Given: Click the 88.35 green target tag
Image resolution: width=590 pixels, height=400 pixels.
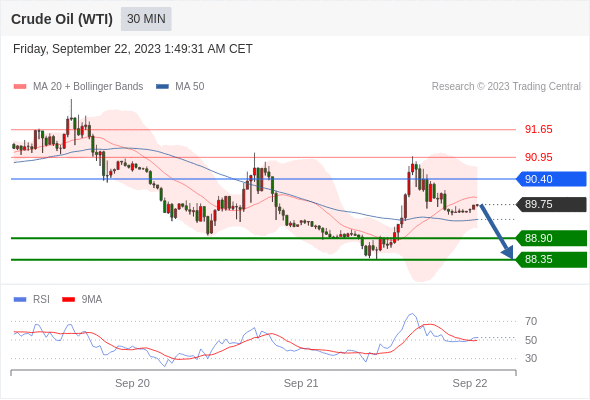Looking at the screenshot, I should [x=551, y=260].
